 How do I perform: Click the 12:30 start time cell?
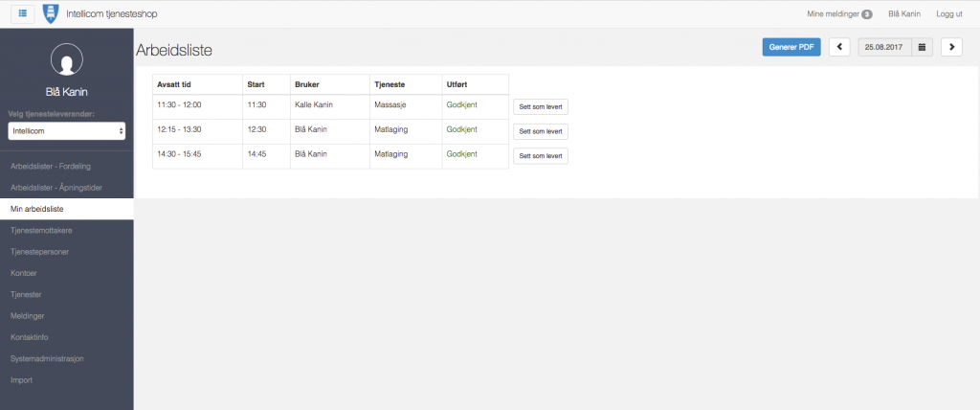[x=266, y=131]
